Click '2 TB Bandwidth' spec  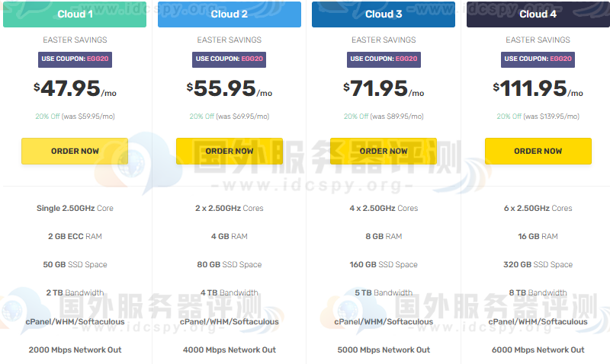point(75,292)
